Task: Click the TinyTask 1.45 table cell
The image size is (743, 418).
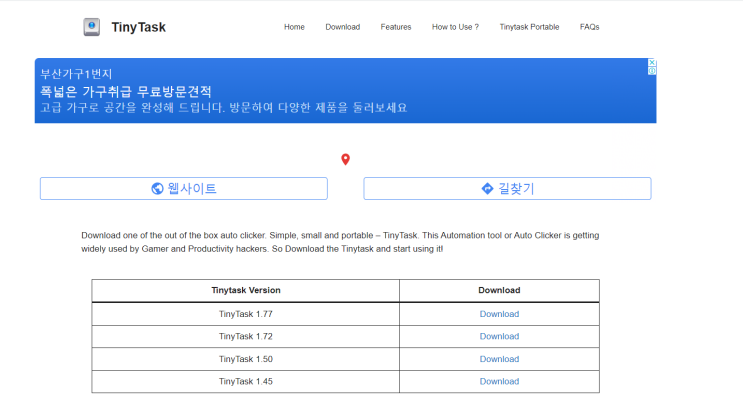Action: (x=245, y=381)
